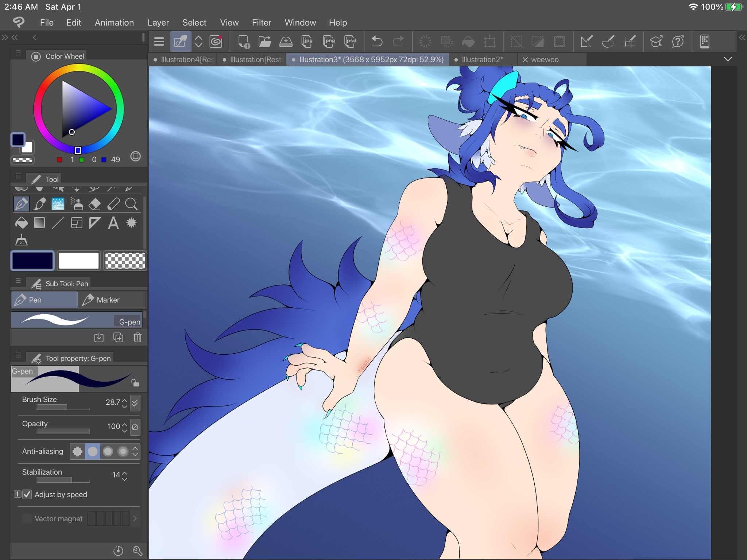Turn off anti-aliasing with the None option
The height and width of the screenshot is (560, 747).
(77, 451)
